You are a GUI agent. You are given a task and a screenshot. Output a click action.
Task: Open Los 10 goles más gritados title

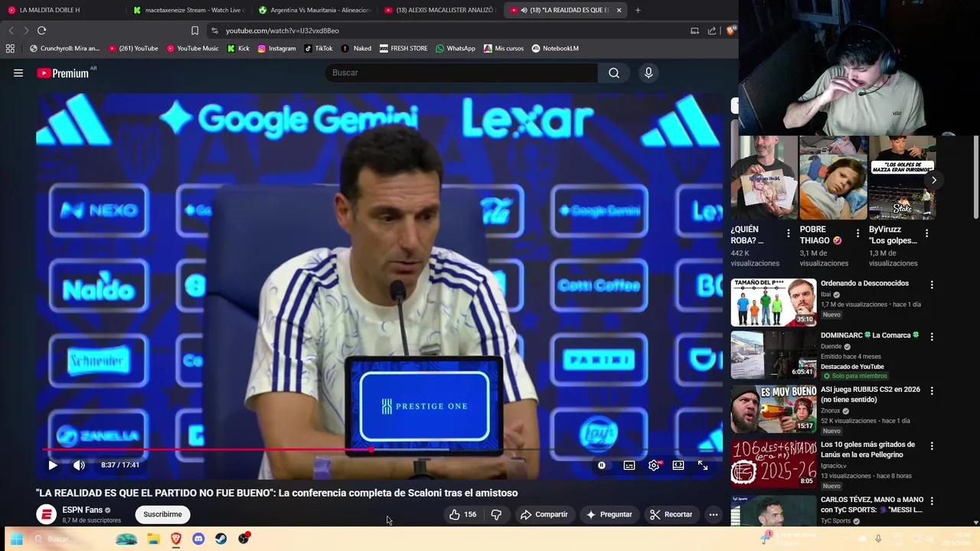tap(867, 449)
